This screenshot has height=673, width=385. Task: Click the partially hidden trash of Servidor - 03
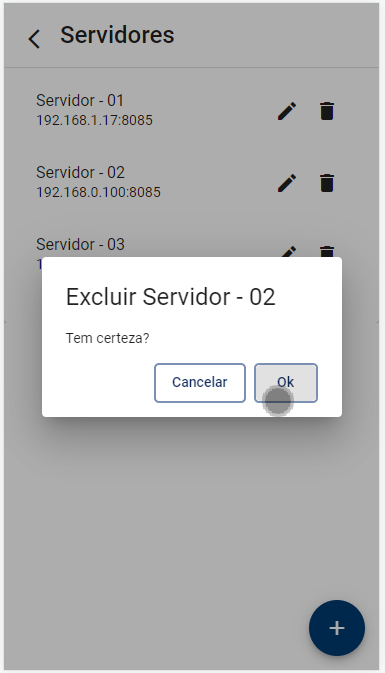(x=327, y=252)
